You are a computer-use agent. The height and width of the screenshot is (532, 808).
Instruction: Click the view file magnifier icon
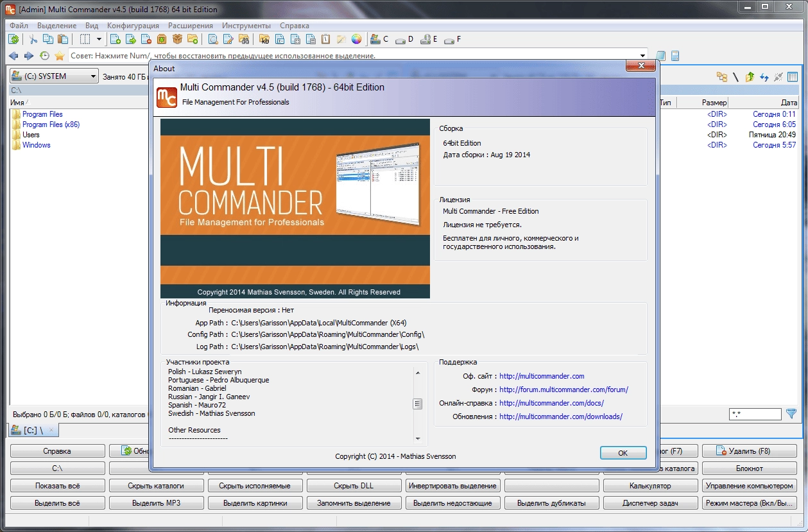213,39
